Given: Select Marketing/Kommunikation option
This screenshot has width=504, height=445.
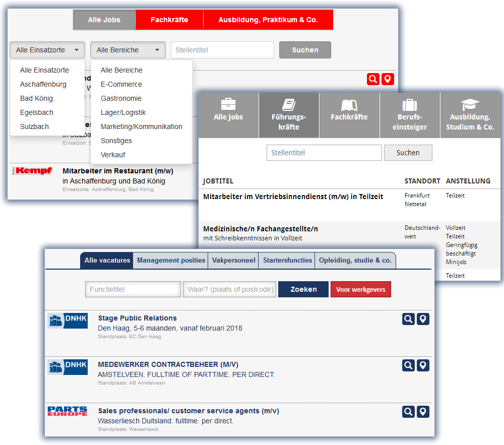Looking at the screenshot, I should [x=142, y=126].
